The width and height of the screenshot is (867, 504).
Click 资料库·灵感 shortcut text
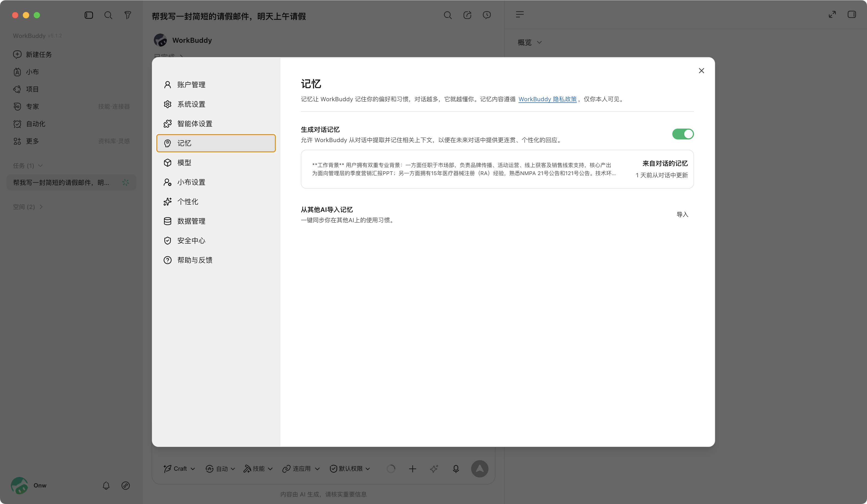pos(114,141)
